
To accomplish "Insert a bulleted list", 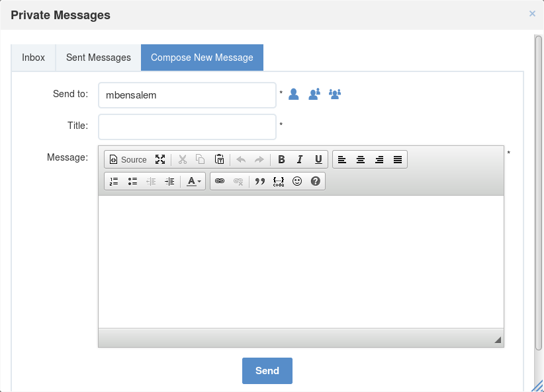I will (x=132, y=181).
